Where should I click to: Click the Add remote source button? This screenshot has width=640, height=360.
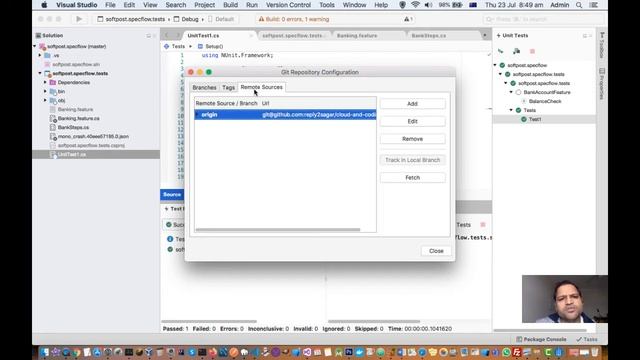pos(412,104)
